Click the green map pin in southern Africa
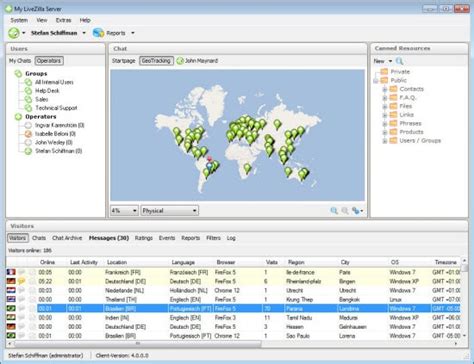474x364 pixels. click(x=247, y=168)
